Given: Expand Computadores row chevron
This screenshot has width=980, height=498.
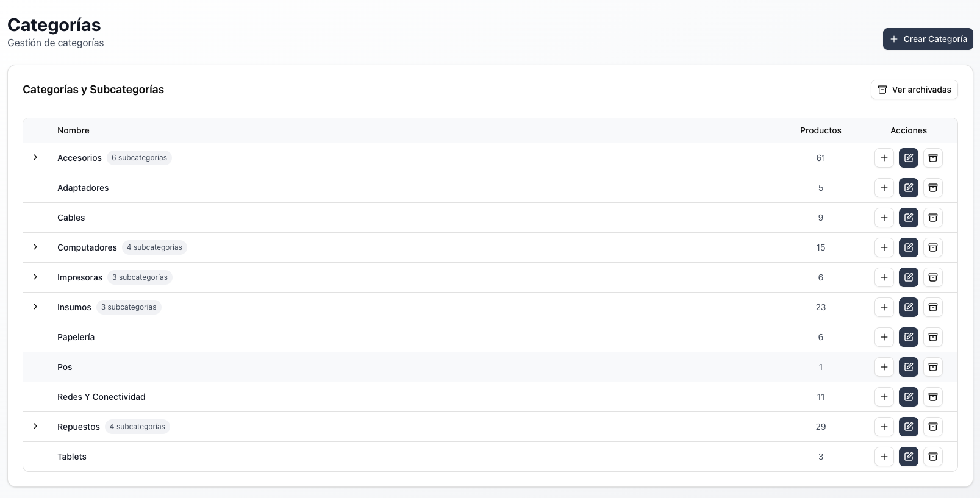Looking at the screenshot, I should click(35, 247).
